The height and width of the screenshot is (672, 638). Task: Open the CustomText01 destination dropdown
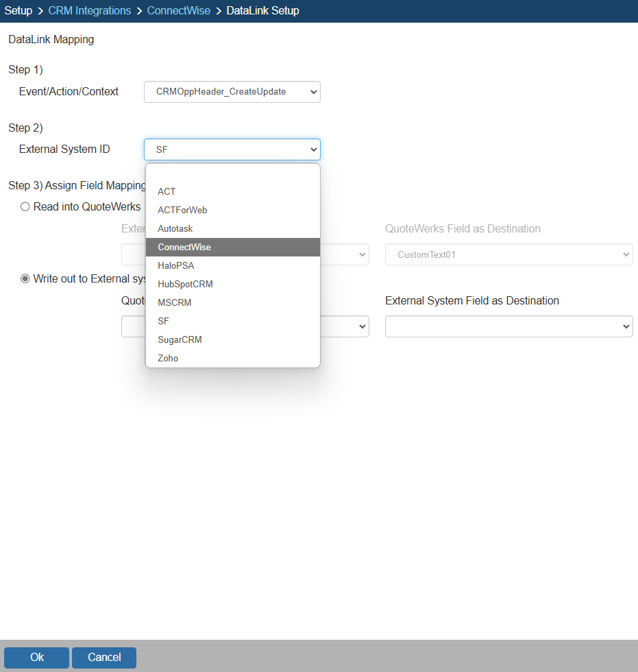click(508, 254)
